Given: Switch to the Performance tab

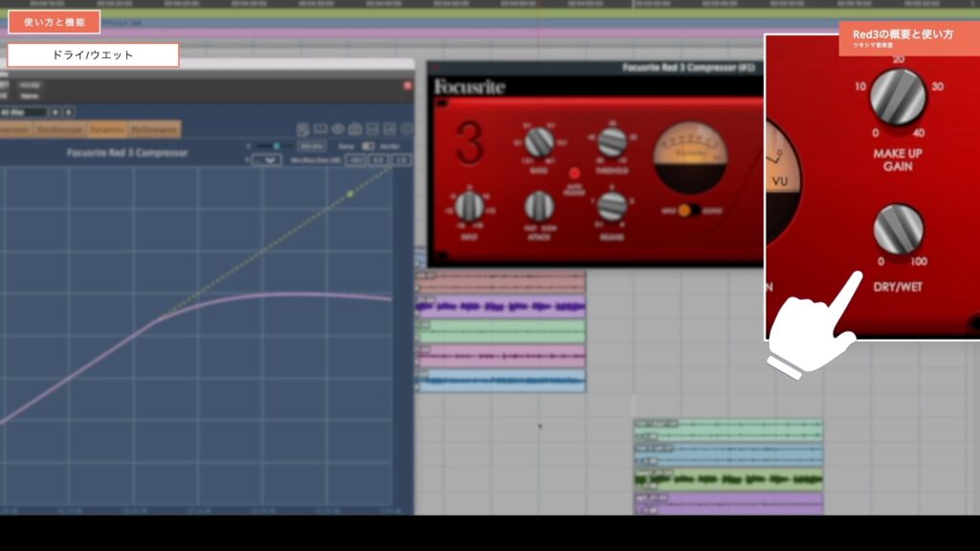Looking at the screenshot, I should tap(154, 129).
